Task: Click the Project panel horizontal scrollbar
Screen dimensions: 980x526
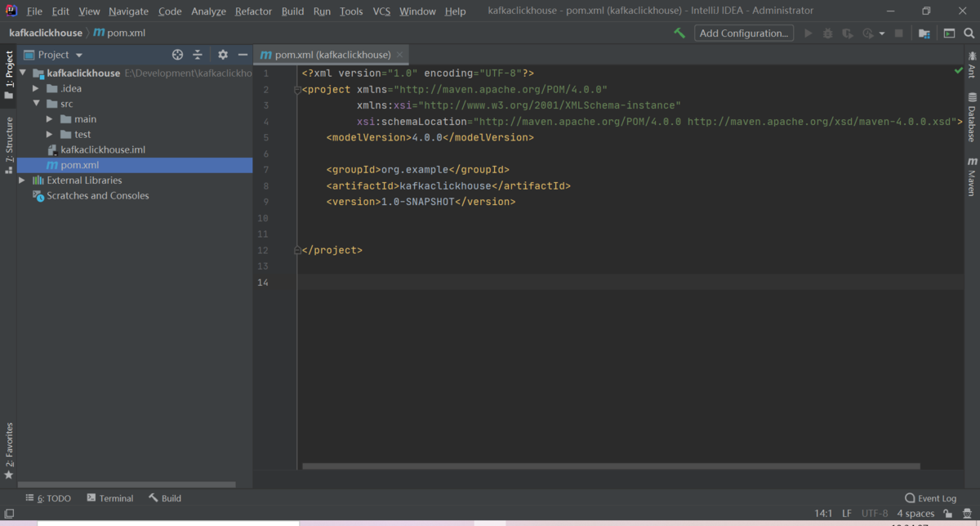Action: tap(127, 484)
